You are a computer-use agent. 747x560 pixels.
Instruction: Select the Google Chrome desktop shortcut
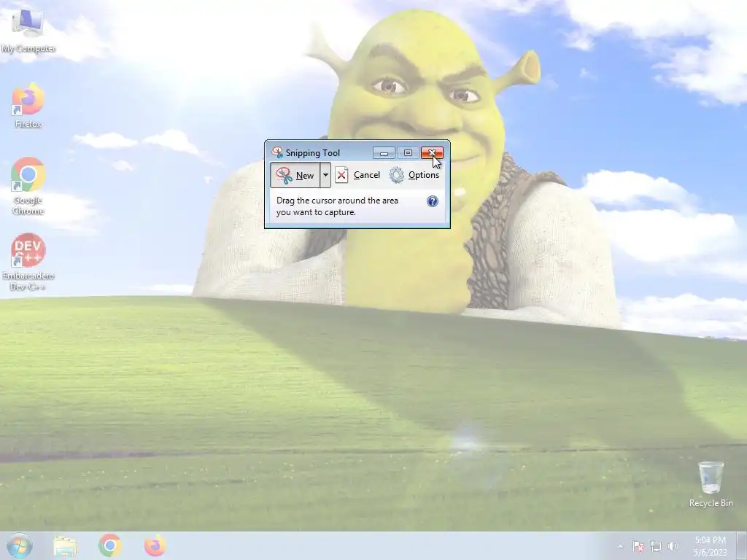[28, 186]
